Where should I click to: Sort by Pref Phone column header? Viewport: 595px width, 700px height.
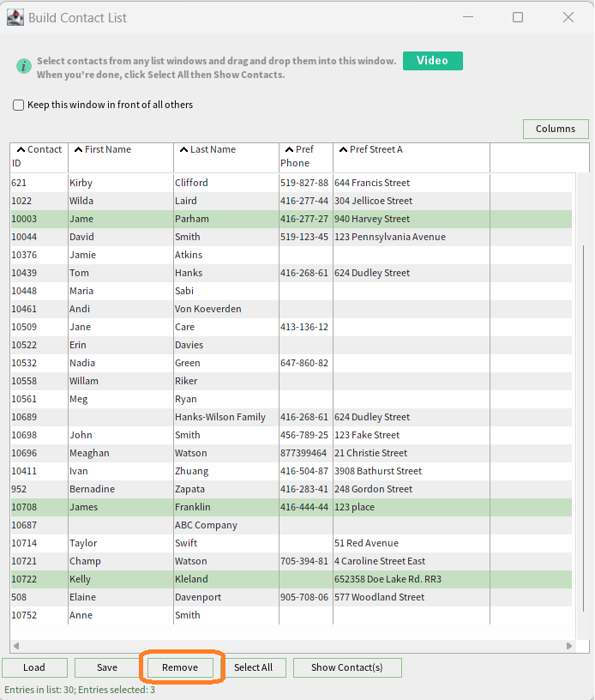coord(306,156)
